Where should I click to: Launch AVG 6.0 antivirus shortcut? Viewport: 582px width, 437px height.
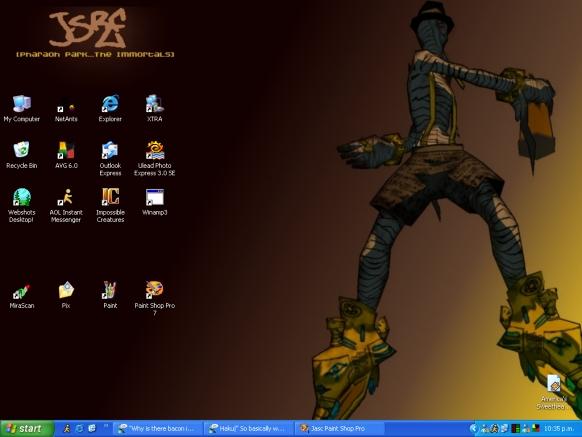(x=66, y=155)
